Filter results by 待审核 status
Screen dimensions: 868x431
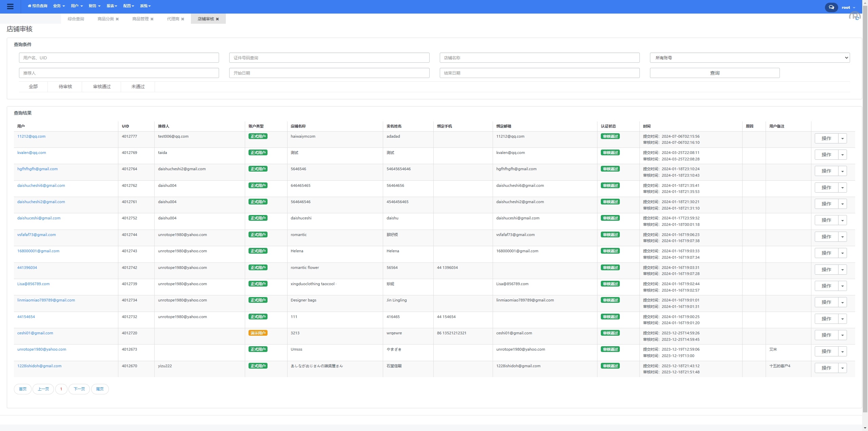click(x=65, y=86)
